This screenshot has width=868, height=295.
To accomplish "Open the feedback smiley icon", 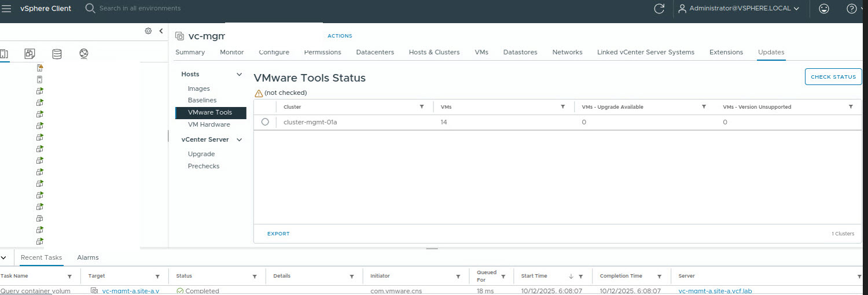I will coord(823,9).
